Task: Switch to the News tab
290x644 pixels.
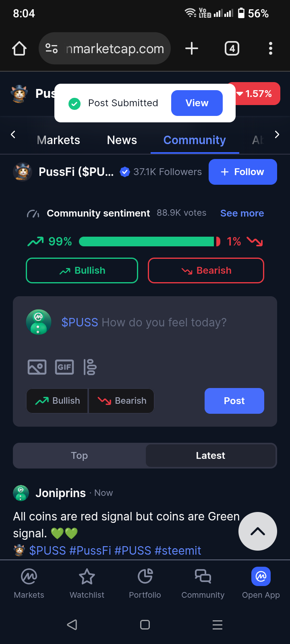Action: [122, 140]
